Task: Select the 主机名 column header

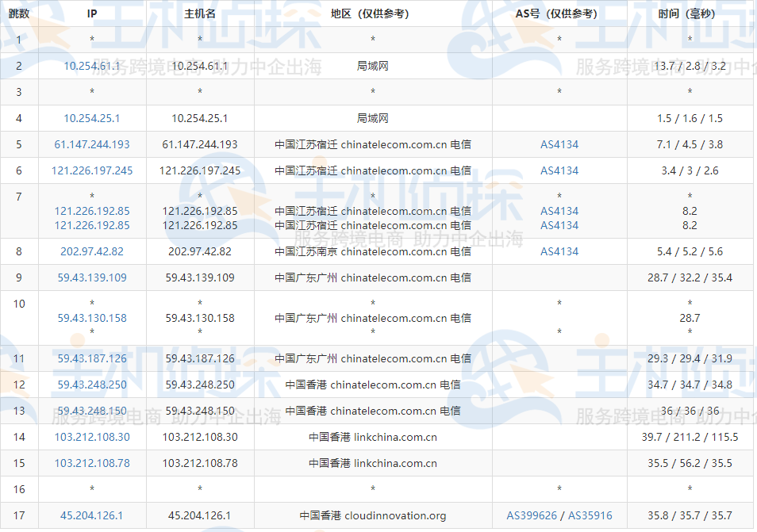Action: click(199, 13)
